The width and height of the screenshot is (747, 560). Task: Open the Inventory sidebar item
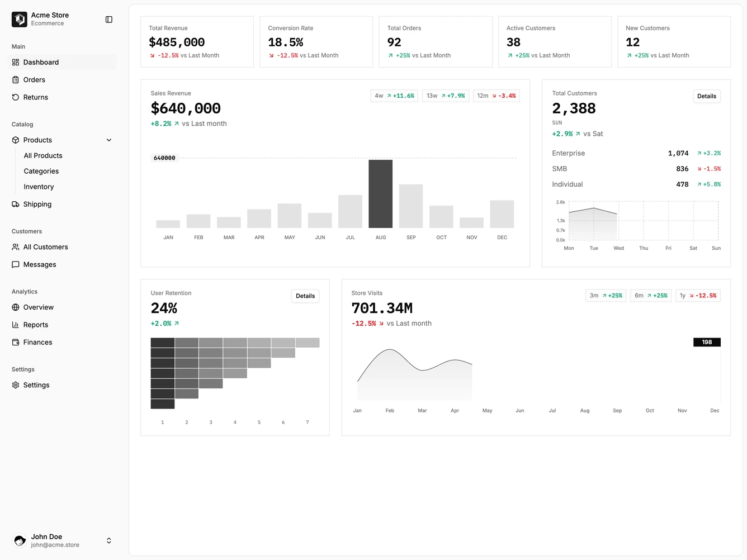[x=39, y=187]
